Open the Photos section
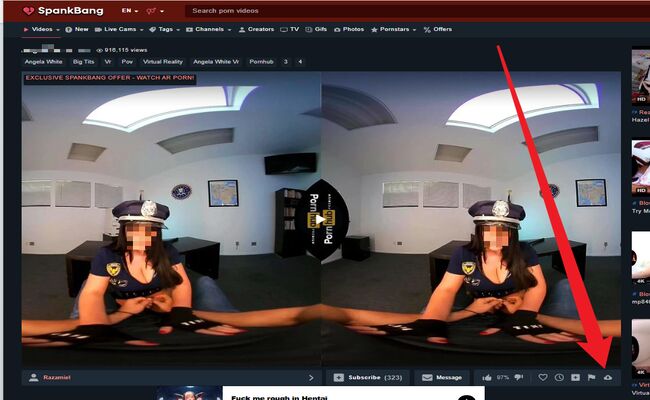650x400 pixels. click(349, 29)
